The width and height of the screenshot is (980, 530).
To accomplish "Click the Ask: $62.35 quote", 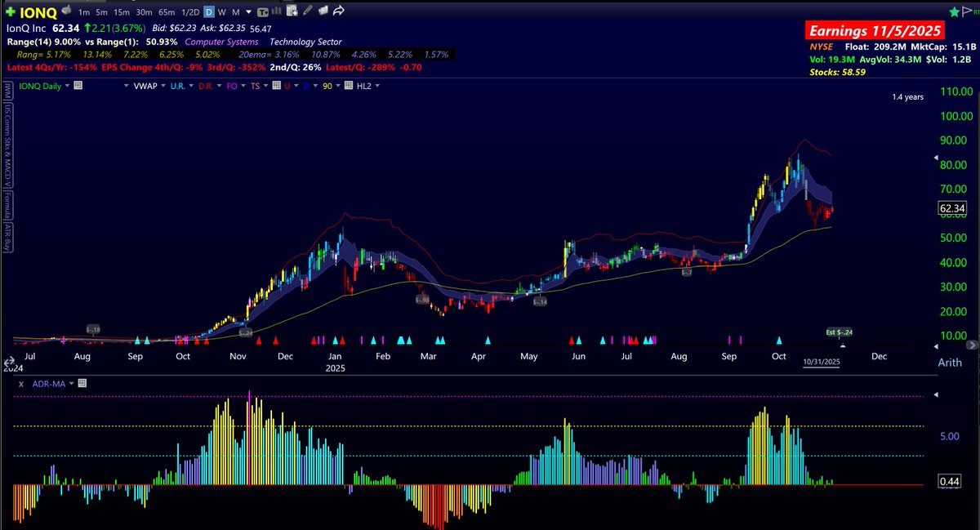I will click(224, 29).
